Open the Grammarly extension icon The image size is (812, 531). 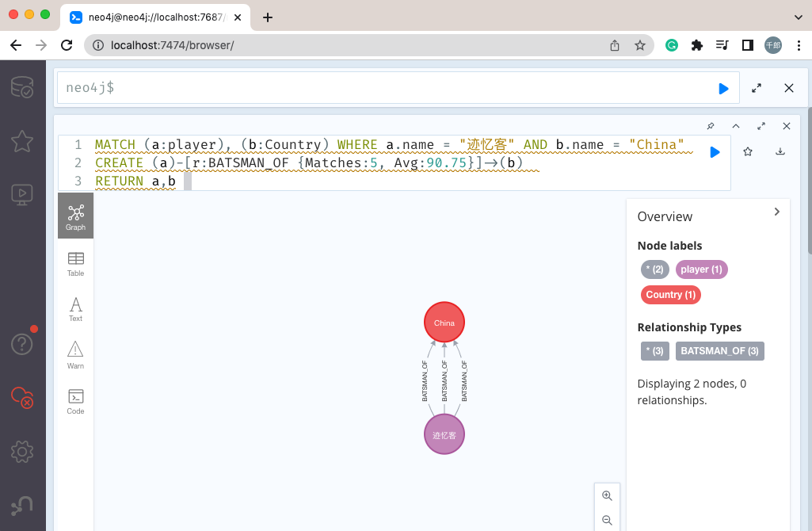click(x=672, y=46)
